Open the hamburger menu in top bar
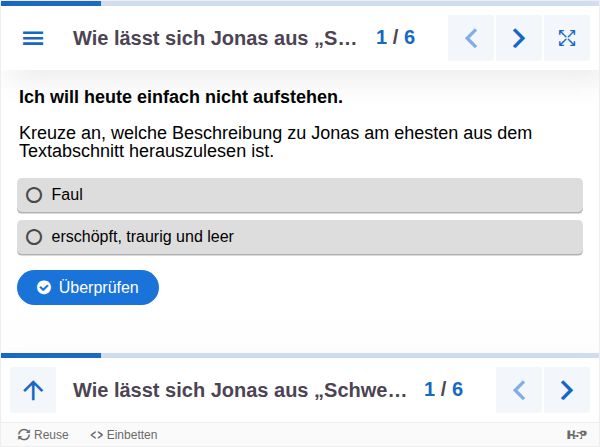Viewport: 600px width, 447px height. tap(33, 38)
